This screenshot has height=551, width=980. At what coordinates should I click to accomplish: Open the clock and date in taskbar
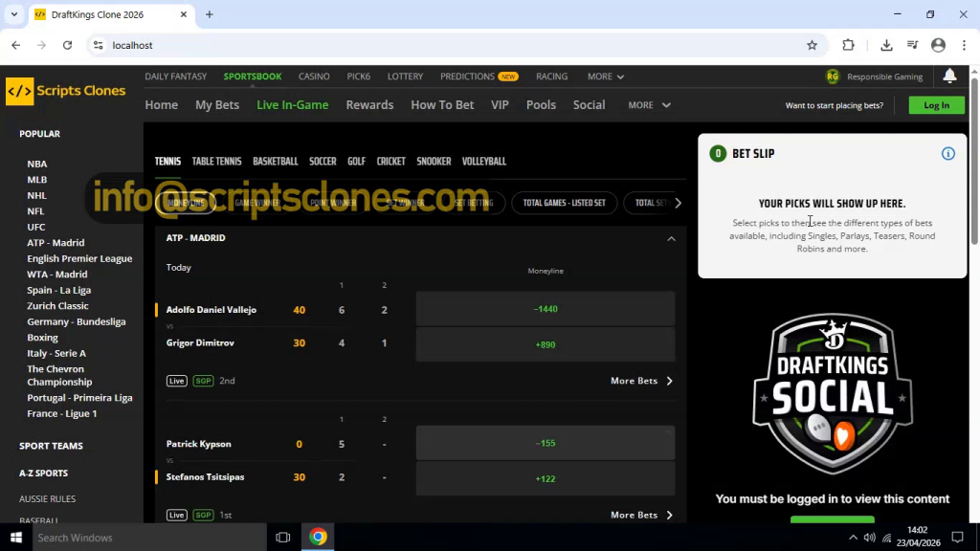[x=918, y=538]
